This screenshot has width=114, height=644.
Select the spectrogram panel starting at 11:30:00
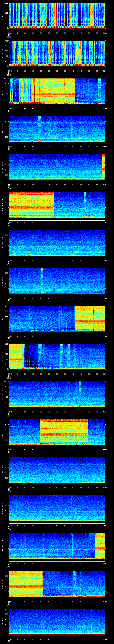[57, 53]
